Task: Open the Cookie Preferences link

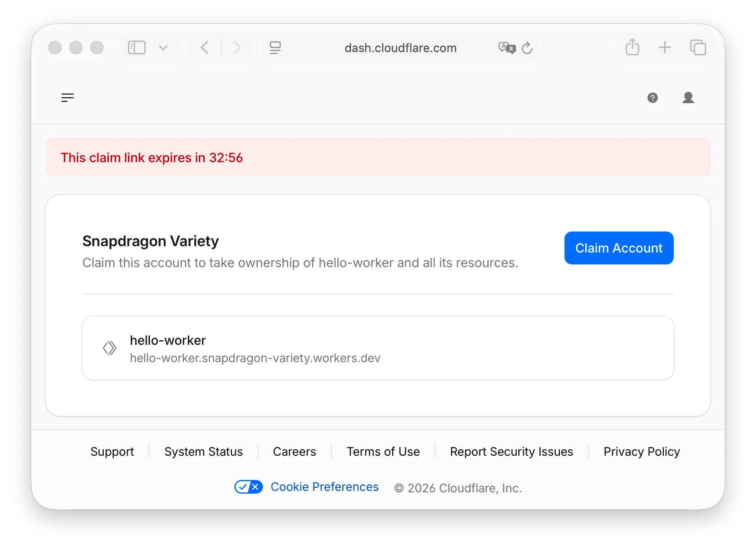Action: coord(325,487)
